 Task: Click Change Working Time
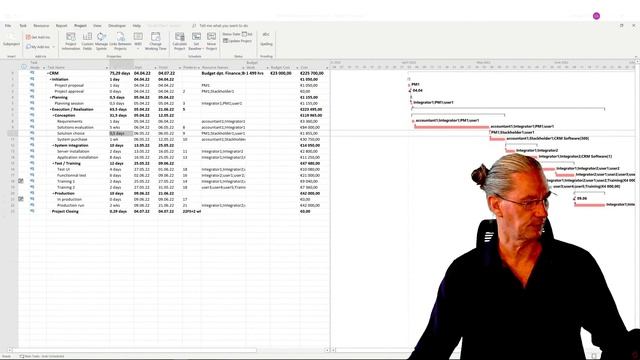point(156,41)
